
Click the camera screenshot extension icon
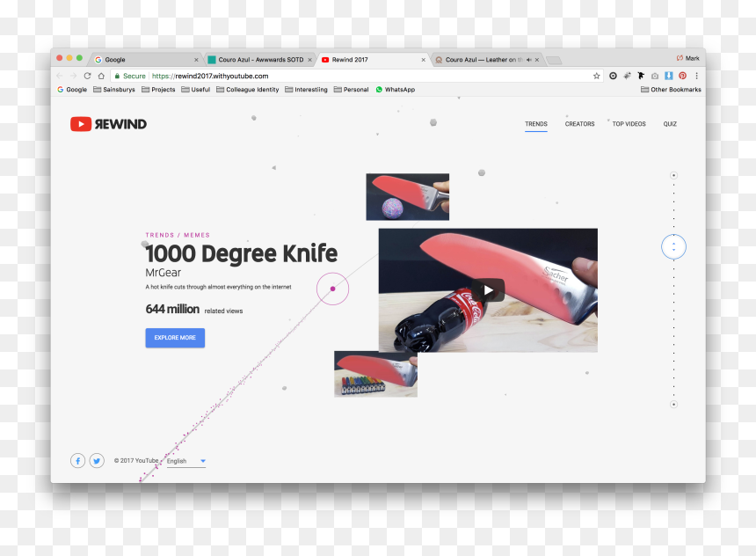tap(655, 76)
